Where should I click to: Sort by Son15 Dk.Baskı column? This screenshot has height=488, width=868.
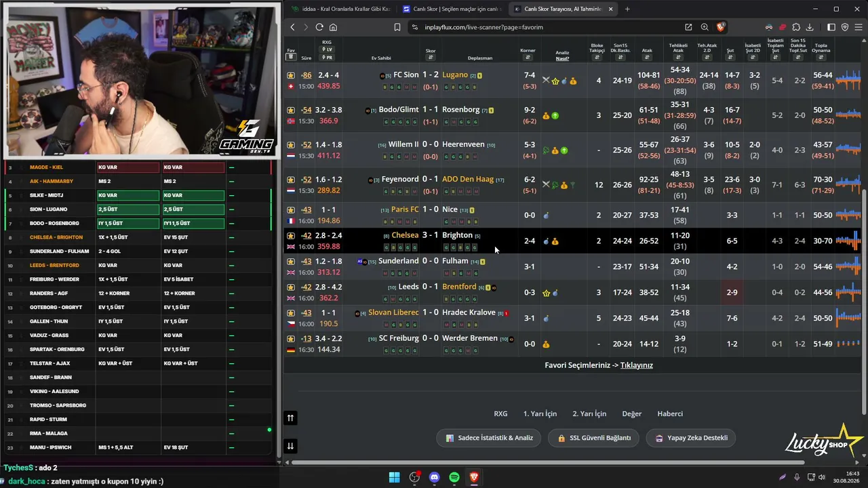[620, 58]
